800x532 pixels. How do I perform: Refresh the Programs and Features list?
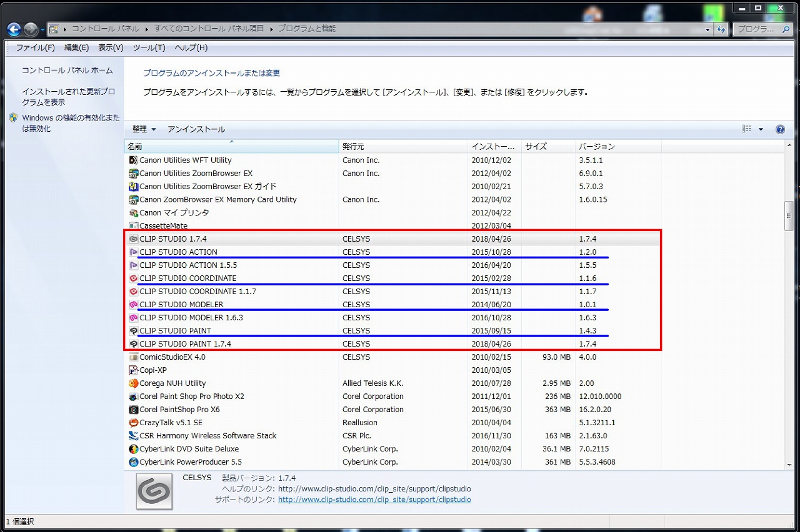[722, 29]
